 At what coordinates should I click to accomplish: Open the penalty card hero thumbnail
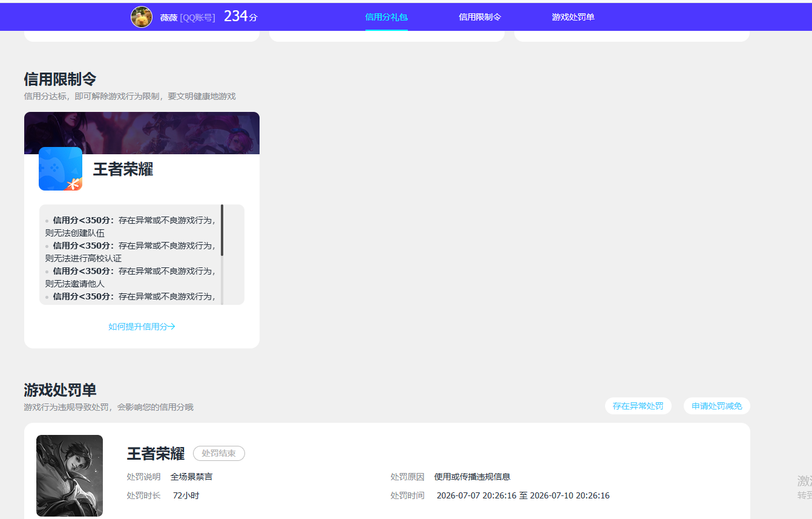point(70,475)
